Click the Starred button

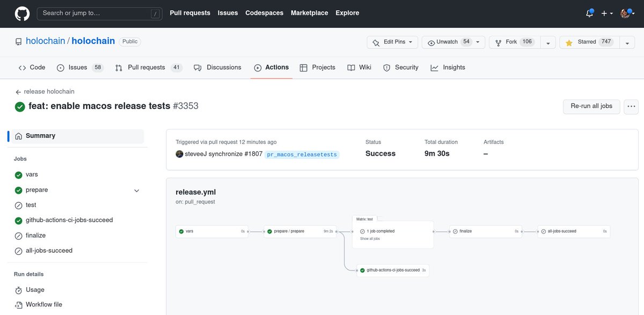(589, 42)
